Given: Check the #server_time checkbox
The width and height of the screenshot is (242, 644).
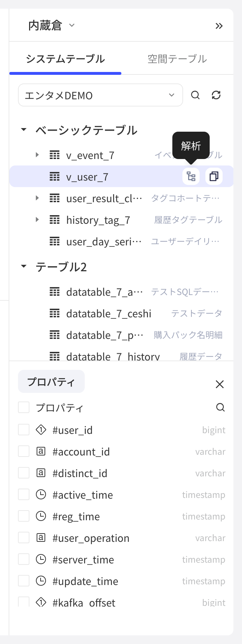Looking at the screenshot, I should click(x=24, y=559).
